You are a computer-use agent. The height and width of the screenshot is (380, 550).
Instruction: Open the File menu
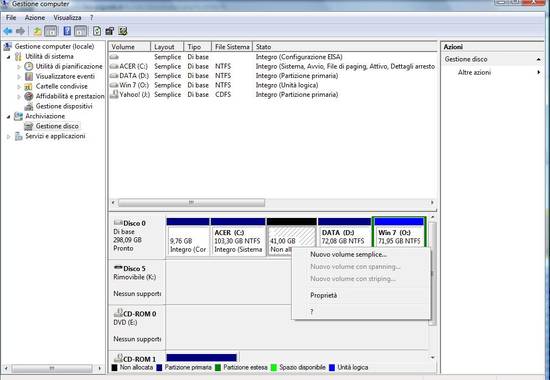pyautogui.click(x=11, y=18)
